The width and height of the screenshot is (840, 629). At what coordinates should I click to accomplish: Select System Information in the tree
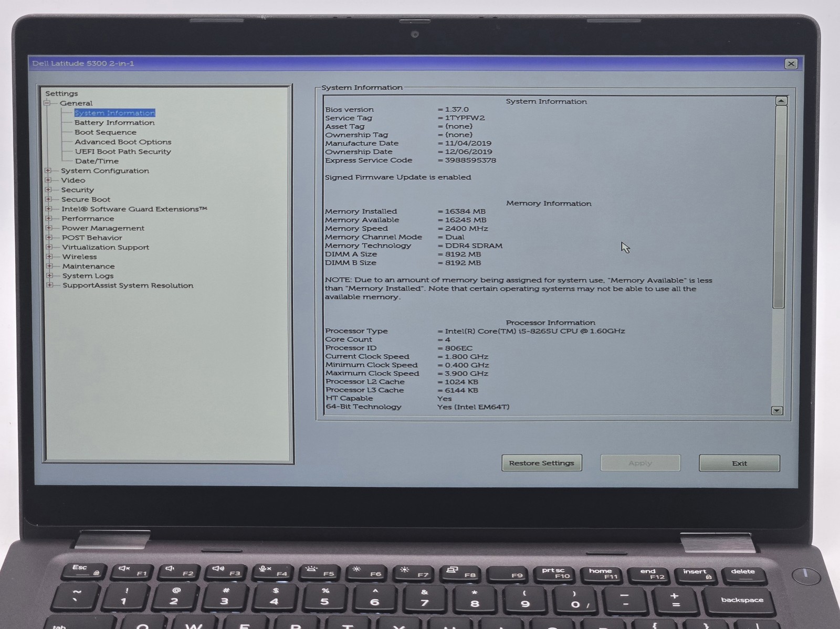[114, 113]
